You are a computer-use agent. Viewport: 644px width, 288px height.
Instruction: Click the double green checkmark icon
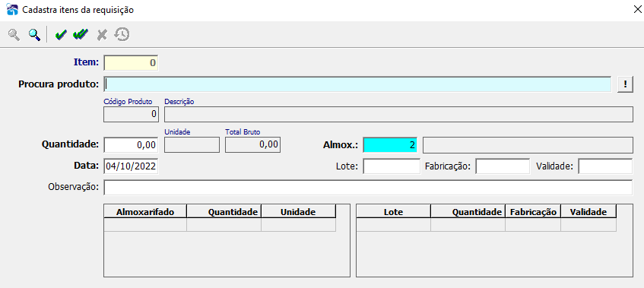tap(81, 35)
